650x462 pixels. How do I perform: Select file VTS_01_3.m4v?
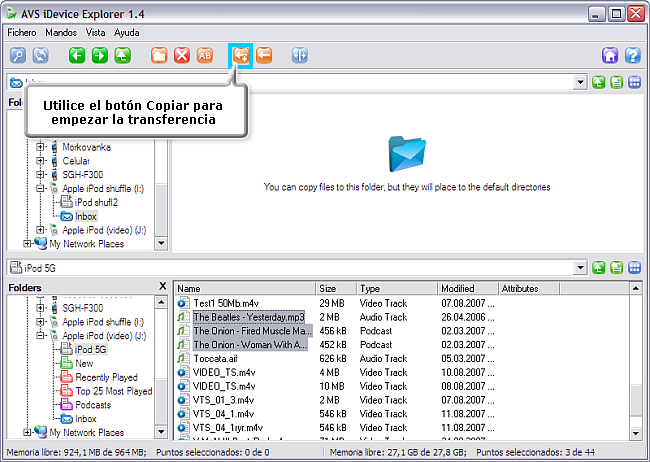[x=223, y=400]
